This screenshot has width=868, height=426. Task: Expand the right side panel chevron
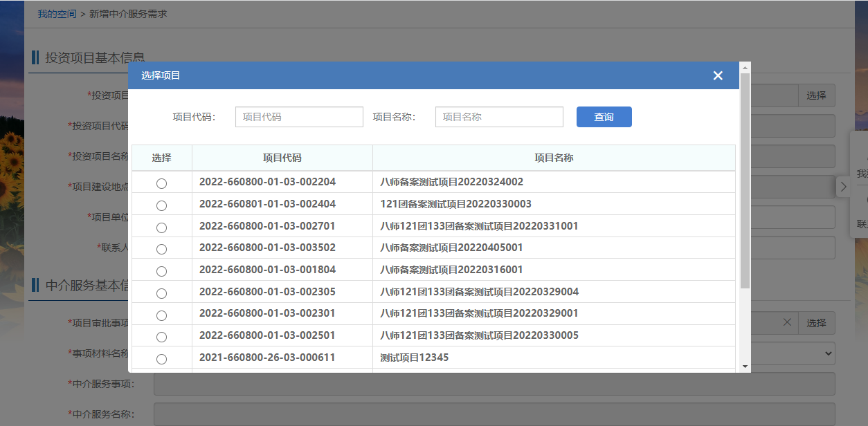[x=842, y=187]
